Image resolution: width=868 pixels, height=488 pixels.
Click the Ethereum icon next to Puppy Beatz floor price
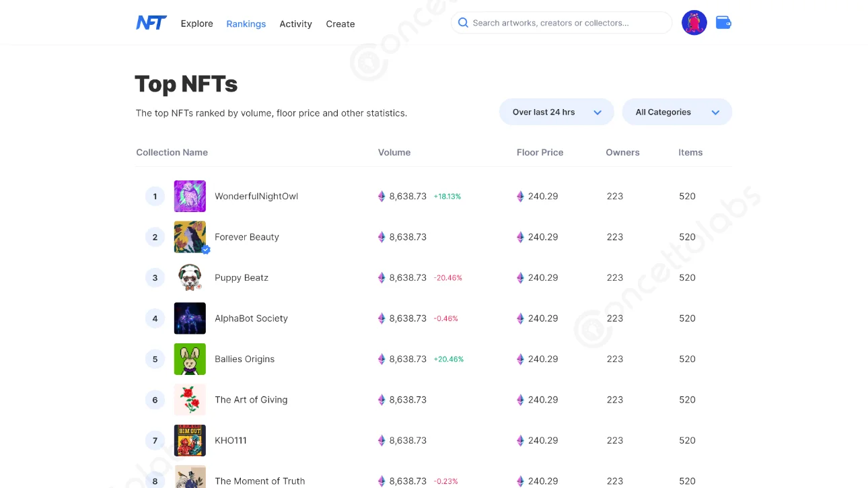(x=520, y=277)
